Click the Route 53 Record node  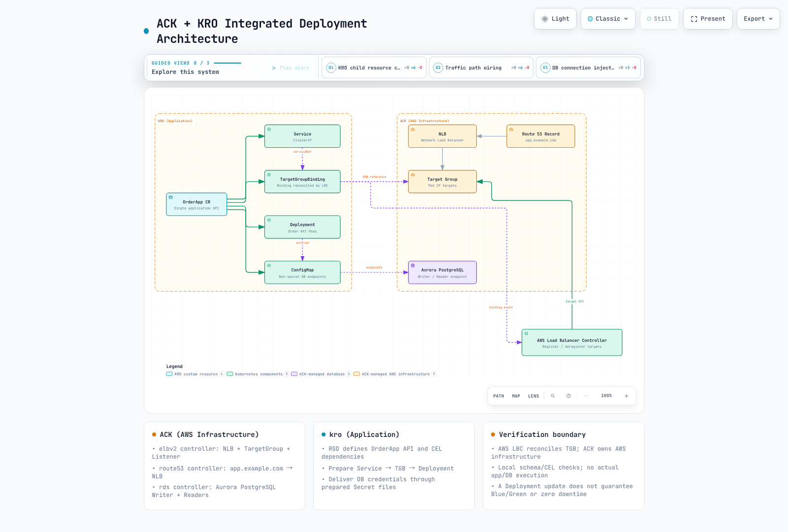(x=541, y=136)
